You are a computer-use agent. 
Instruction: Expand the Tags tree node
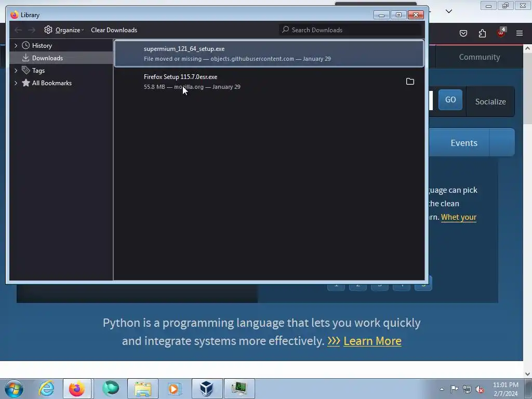(16, 71)
